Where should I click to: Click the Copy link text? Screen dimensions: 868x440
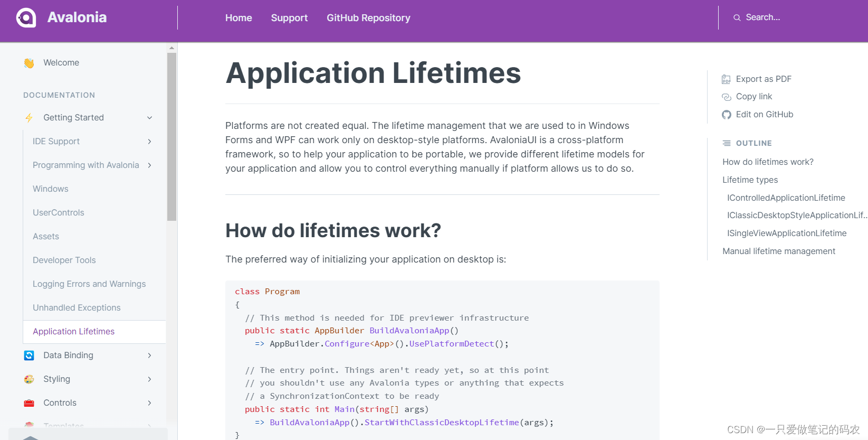pos(754,97)
